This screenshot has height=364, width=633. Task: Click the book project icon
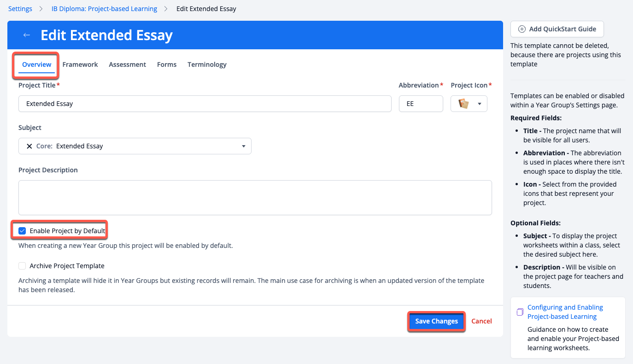pos(463,104)
